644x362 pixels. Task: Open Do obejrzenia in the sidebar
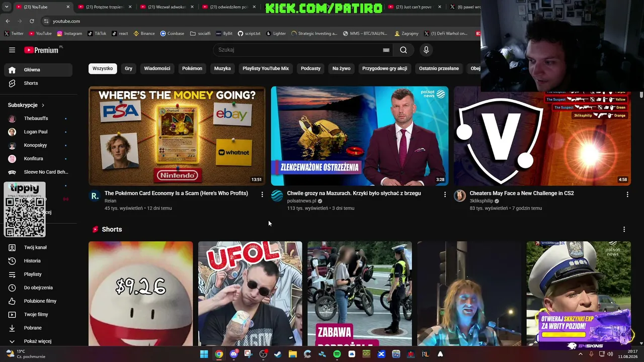click(38, 288)
